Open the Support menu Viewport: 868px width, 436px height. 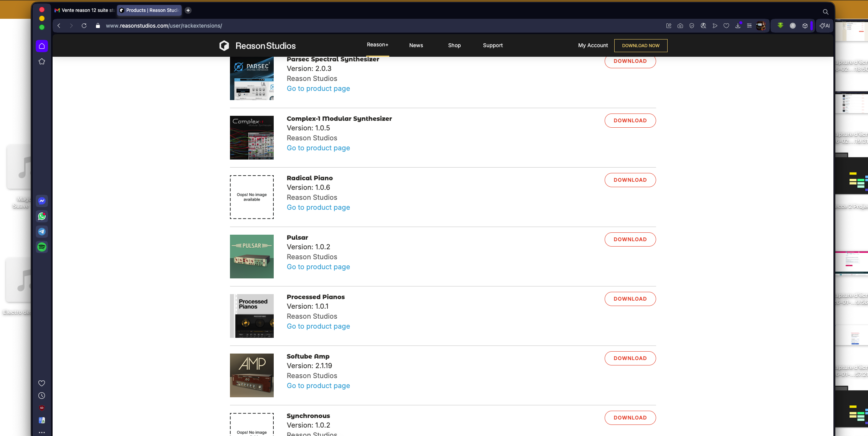point(493,45)
